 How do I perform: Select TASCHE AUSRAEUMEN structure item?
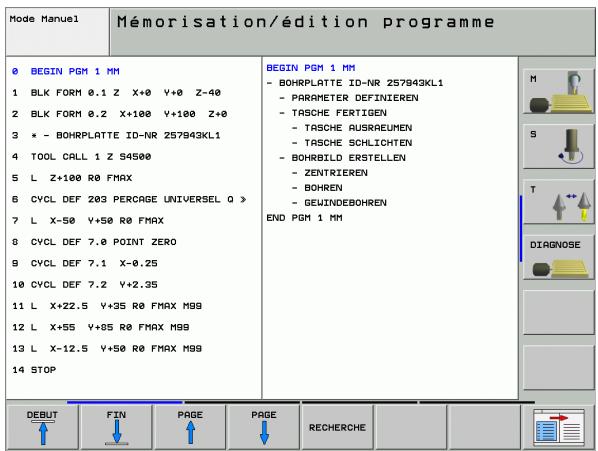point(358,128)
